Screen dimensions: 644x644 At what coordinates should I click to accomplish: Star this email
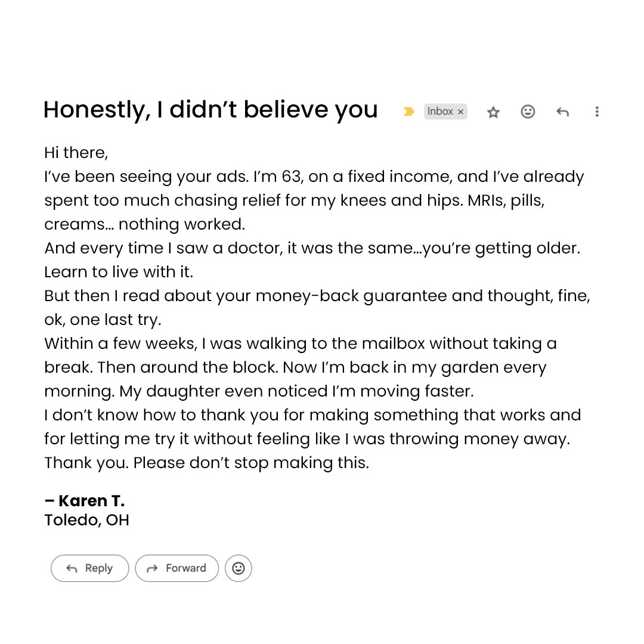point(493,112)
